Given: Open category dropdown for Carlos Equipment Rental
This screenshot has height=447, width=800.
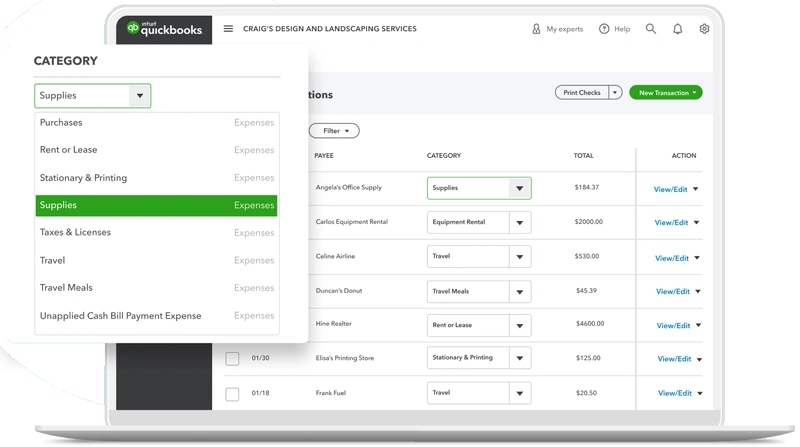Looking at the screenshot, I should point(518,222).
